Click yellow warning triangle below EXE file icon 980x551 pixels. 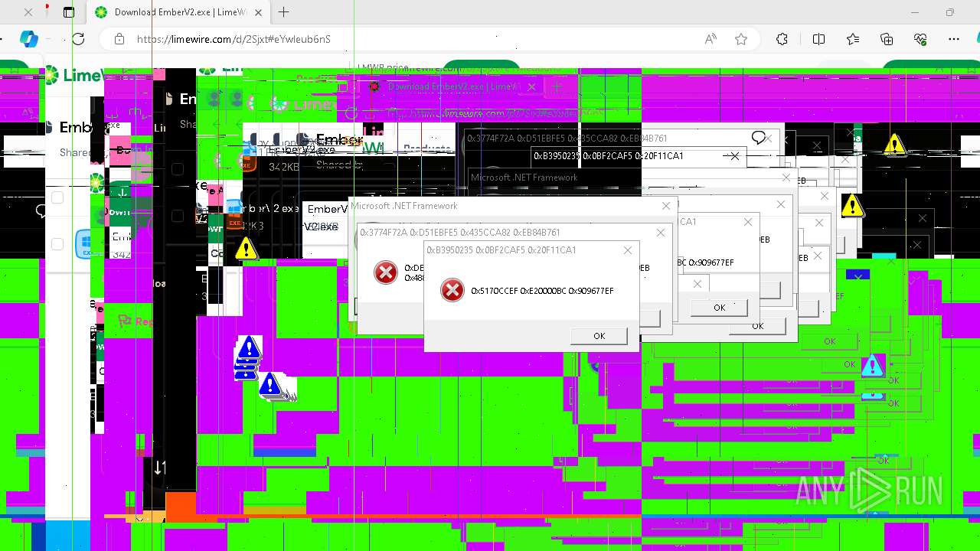(246, 248)
